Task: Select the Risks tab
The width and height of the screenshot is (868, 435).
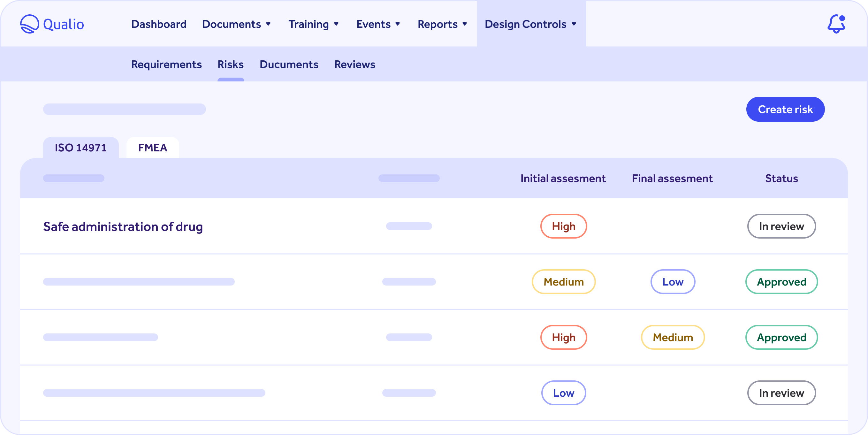Action: [231, 65]
